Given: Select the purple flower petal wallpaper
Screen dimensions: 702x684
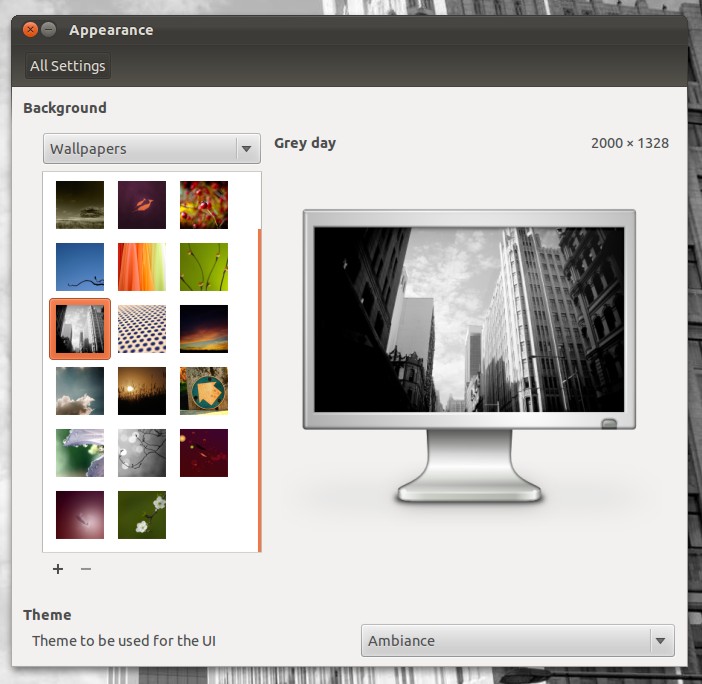Looking at the screenshot, I should pyautogui.click(x=80, y=453).
